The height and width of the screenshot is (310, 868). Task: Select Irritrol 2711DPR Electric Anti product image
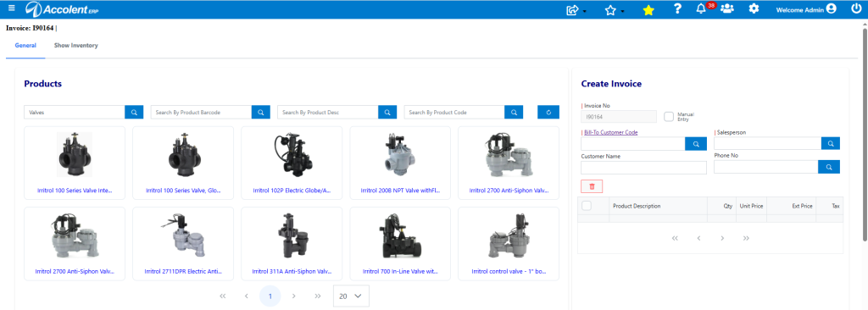(x=183, y=235)
